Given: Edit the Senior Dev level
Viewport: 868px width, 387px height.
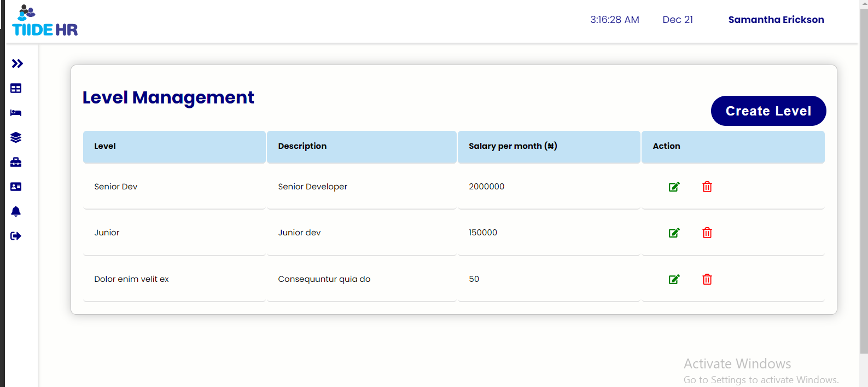Looking at the screenshot, I should [x=674, y=187].
